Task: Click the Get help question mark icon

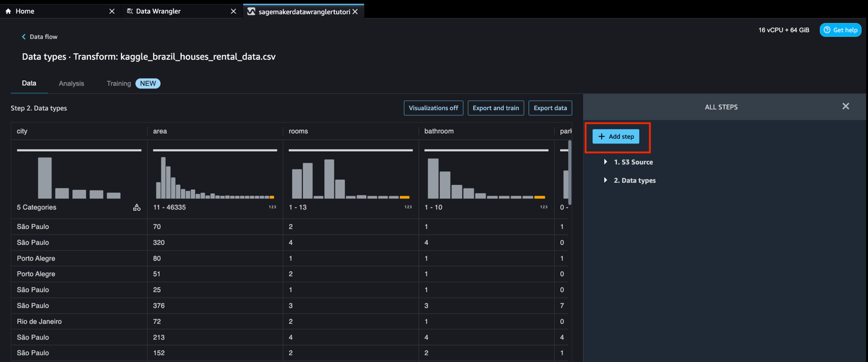Action: [x=827, y=30]
